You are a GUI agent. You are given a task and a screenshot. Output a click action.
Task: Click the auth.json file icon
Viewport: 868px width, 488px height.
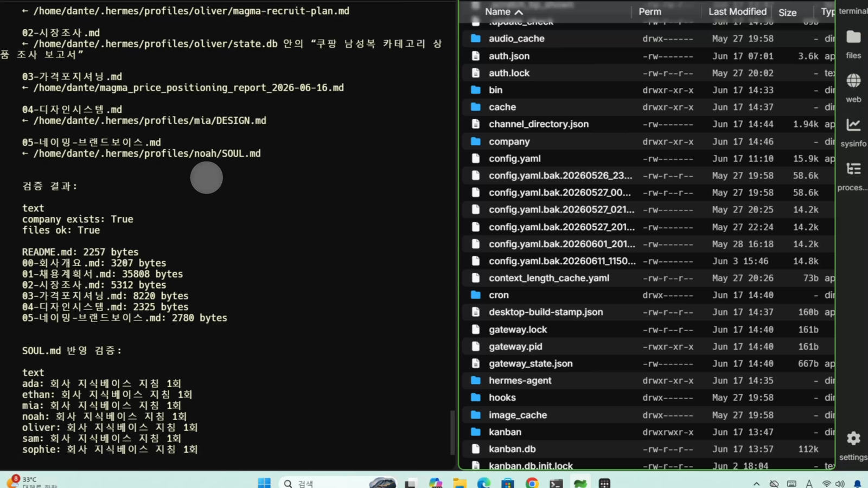(x=476, y=56)
